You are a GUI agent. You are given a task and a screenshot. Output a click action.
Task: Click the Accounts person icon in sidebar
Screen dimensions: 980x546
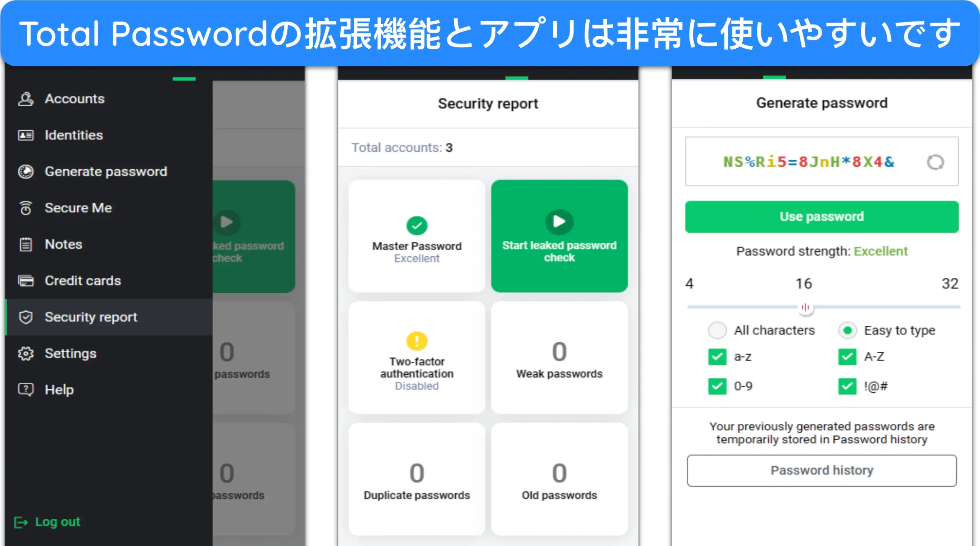tap(26, 99)
